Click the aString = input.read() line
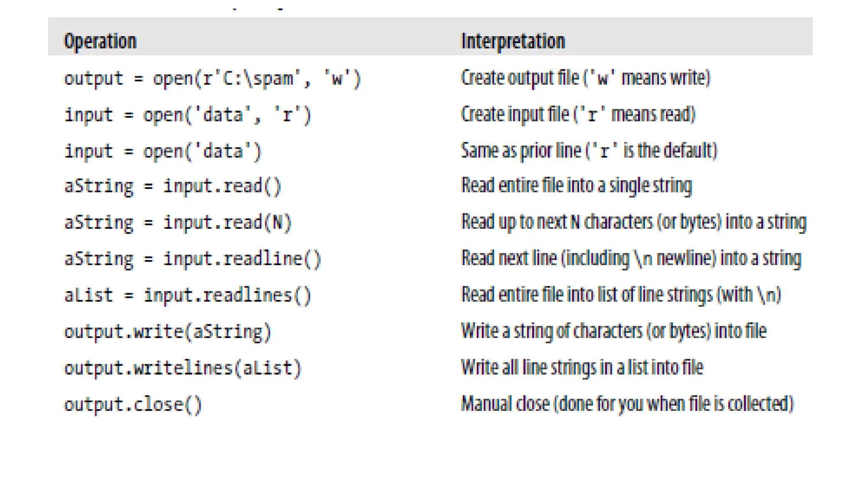Image resolution: width=868 pixels, height=488 pixels. click(x=172, y=186)
